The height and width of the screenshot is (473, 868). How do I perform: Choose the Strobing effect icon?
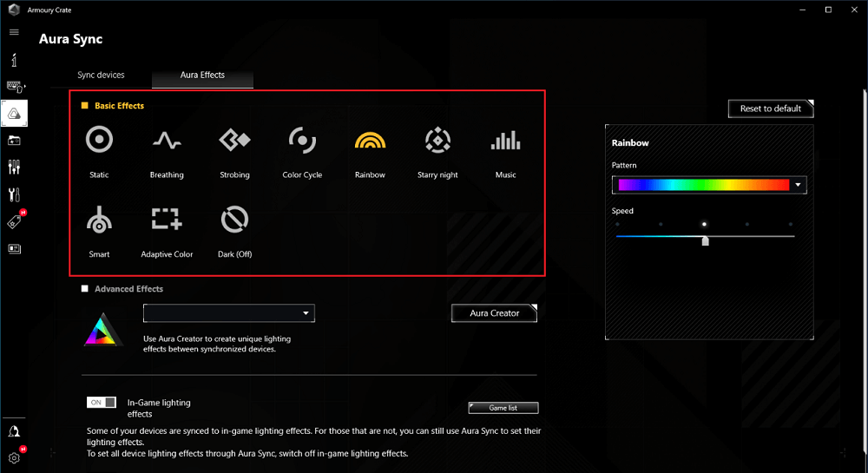click(234, 140)
